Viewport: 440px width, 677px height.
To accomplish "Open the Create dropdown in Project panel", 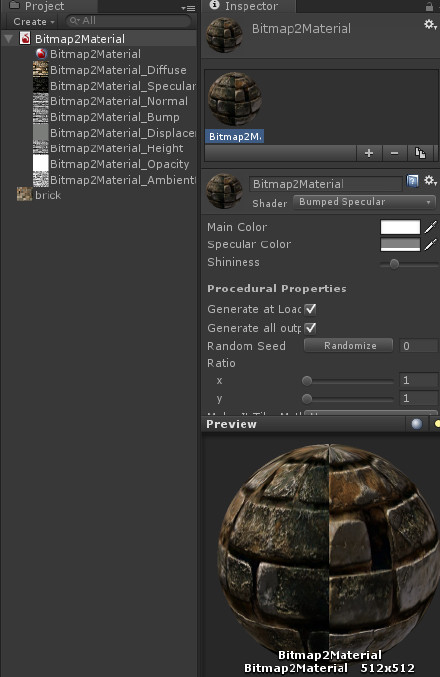I will (34, 21).
